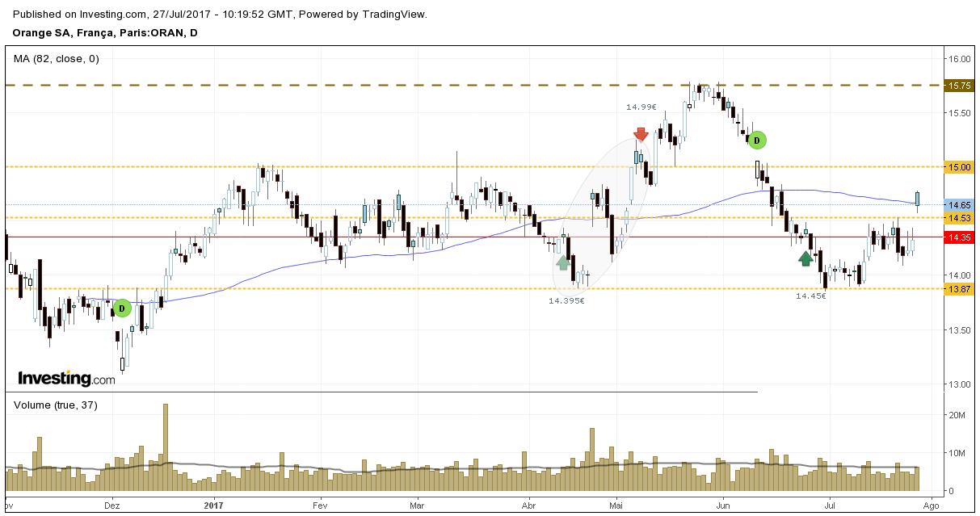Select the 15.75 resistance price tag
This screenshot has height=516, width=980.
tap(957, 86)
